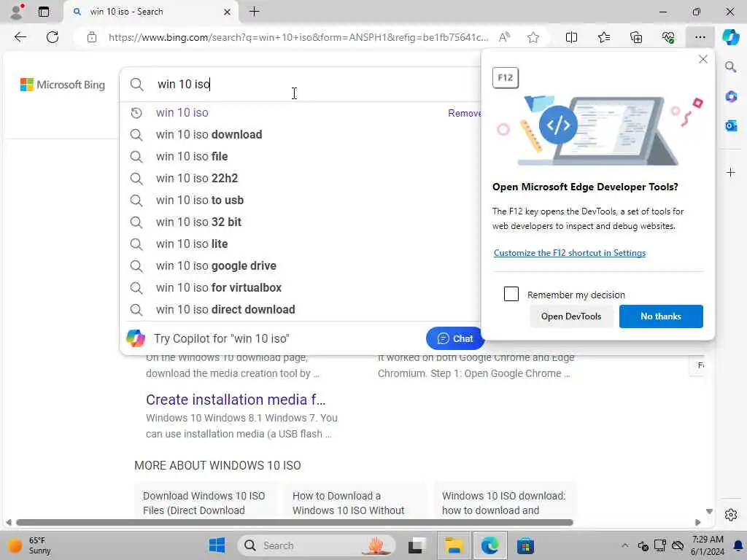Toggle split screen view
747x560 pixels.
[x=571, y=37]
